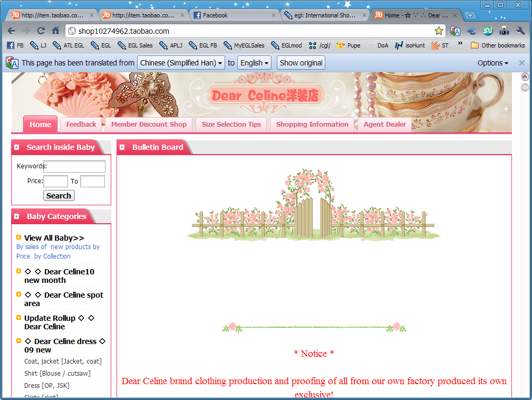Image resolution: width=532 pixels, height=400 pixels.
Task: Bookmark this page with the star icon
Action: point(439,31)
